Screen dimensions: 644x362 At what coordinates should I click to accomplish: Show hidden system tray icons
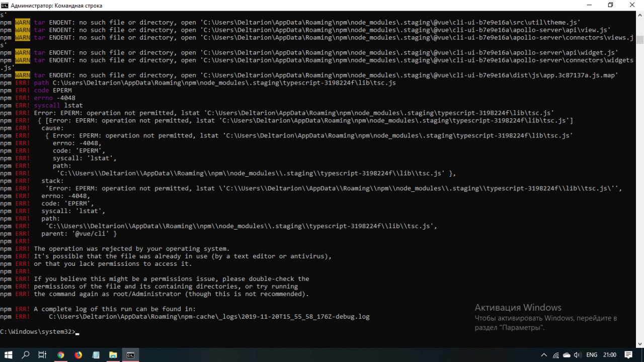point(545,354)
